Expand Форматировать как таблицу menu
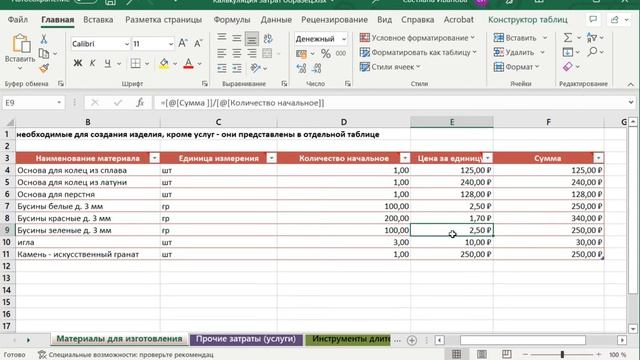This screenshot has height=360, width=640. [x=418, y=52]
